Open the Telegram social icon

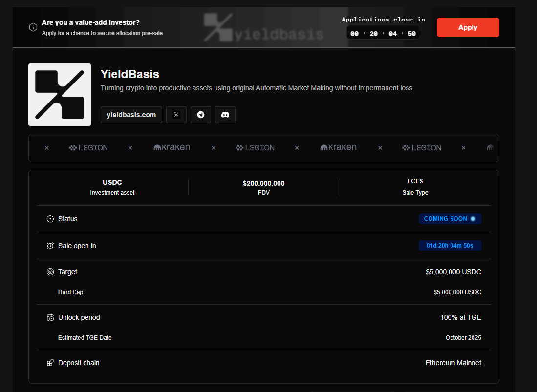click(201, 115)
